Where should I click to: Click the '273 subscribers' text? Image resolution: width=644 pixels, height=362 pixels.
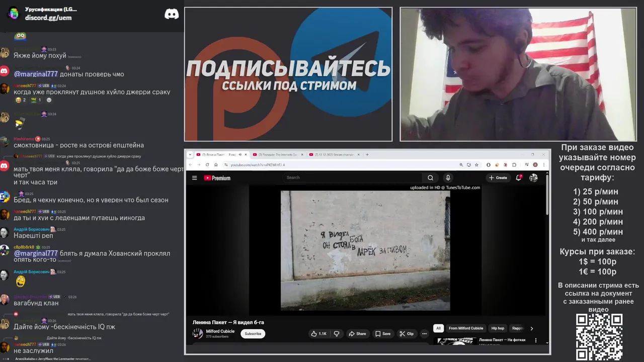[217, 336]
